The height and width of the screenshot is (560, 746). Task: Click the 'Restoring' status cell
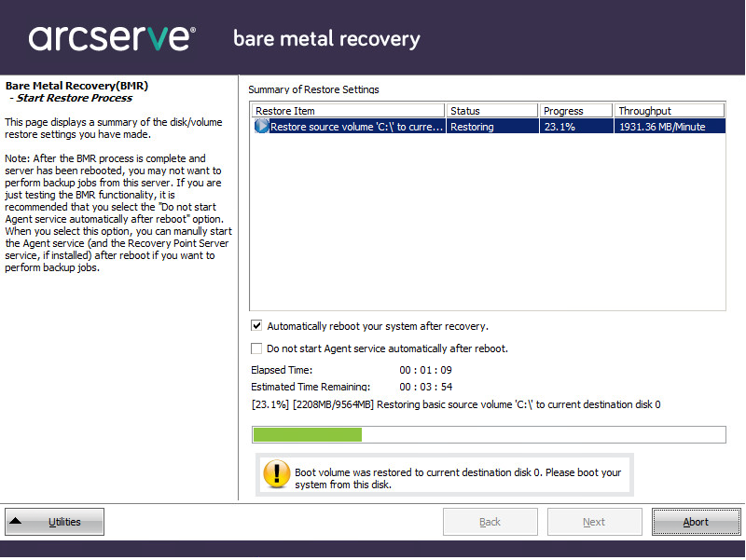tap(492, 127)
